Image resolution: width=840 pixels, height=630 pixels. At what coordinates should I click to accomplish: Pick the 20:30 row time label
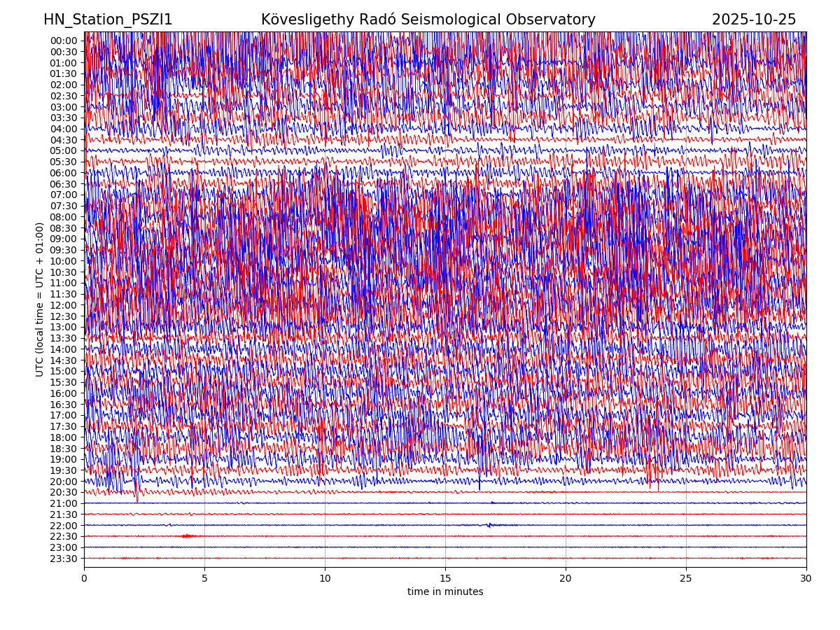(x=63, y=493)
